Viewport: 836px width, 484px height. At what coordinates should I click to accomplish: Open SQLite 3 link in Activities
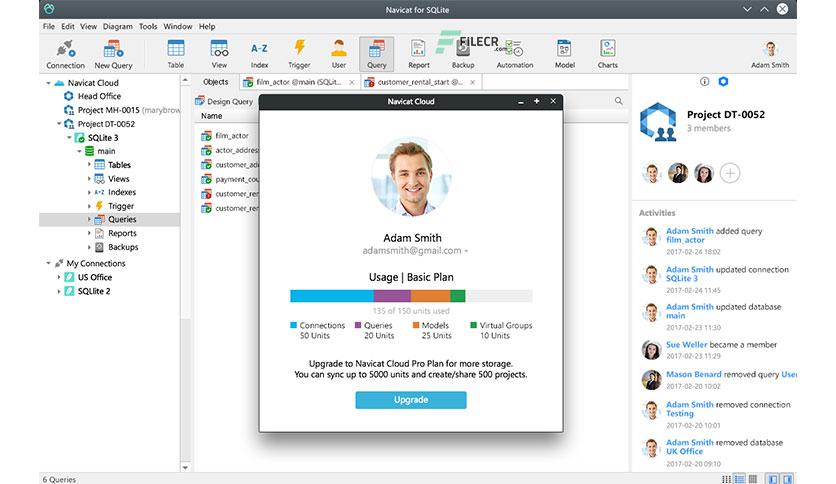pos(681,278)
